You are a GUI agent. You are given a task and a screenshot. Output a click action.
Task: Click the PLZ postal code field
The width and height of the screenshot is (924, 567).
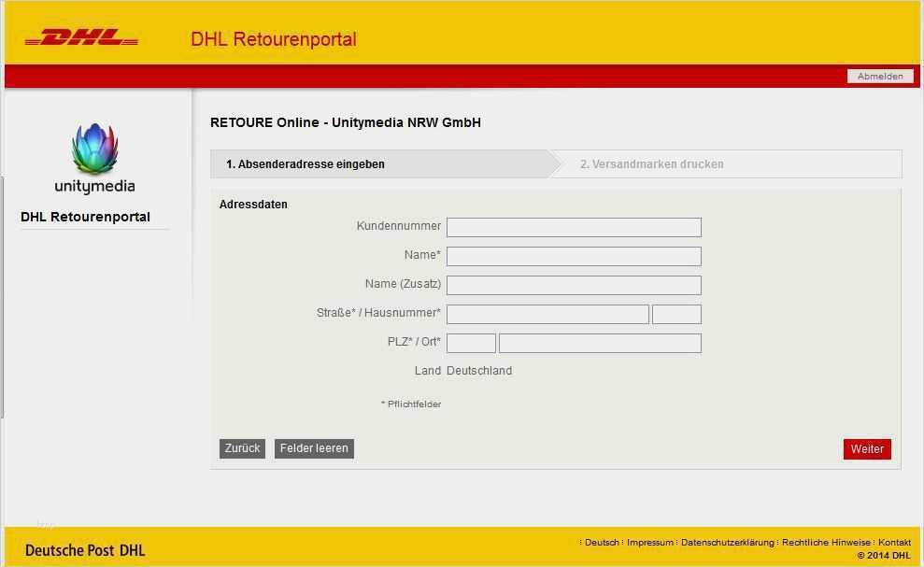(471, 343)
